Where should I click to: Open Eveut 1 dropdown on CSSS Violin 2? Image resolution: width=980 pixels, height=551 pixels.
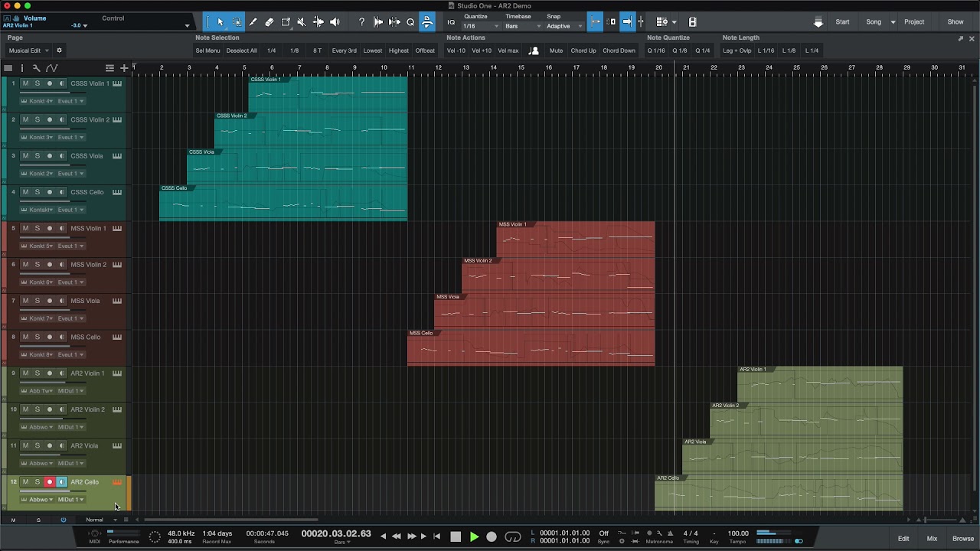[70, 137]
